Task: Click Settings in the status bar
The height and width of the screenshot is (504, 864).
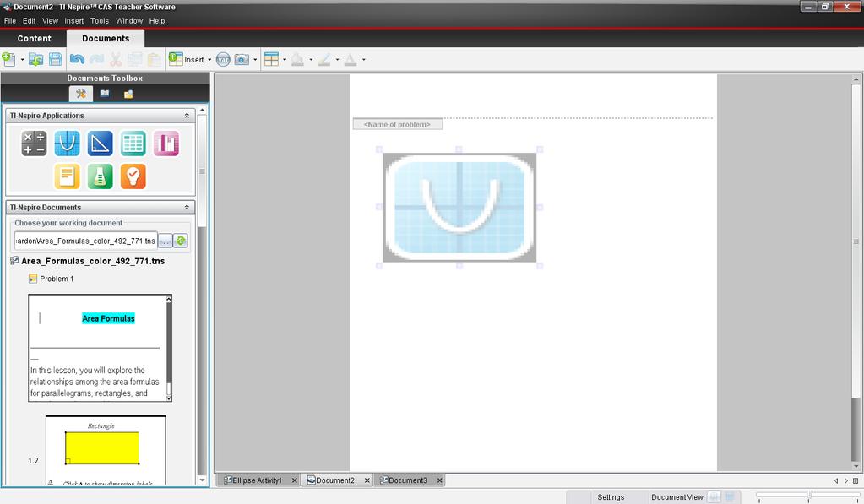Action: (611, 497)
